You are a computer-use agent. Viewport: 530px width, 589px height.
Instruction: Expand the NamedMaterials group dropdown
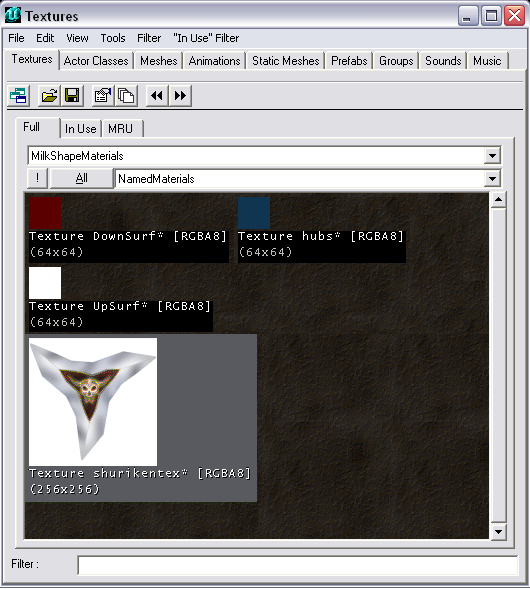coord(492,178)
